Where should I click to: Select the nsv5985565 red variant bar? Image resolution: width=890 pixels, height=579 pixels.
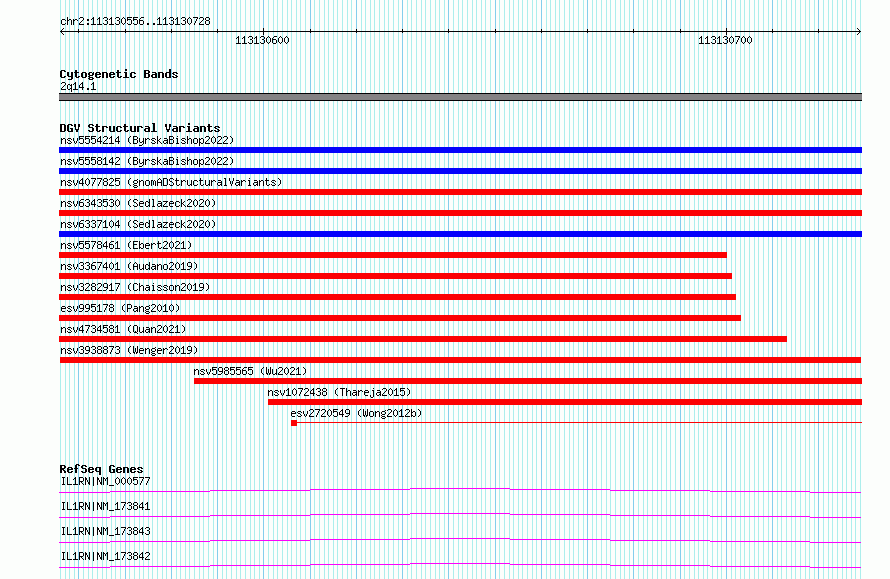[x=528, y=381]
